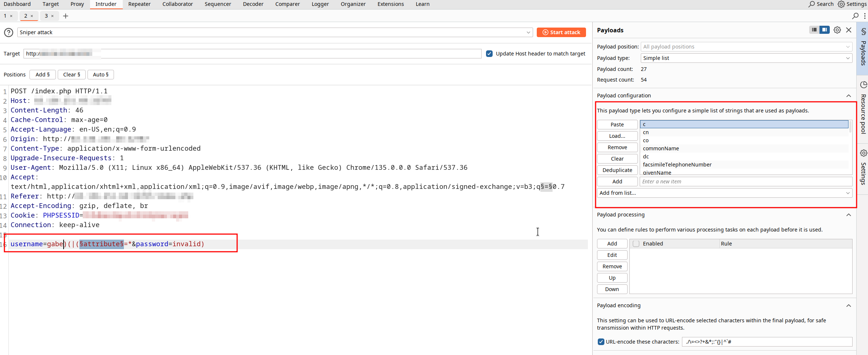Disable URL-encode these characters
The width and height of the screenshot is (868, 355).
pyautogui.click(x=601, y=341)
